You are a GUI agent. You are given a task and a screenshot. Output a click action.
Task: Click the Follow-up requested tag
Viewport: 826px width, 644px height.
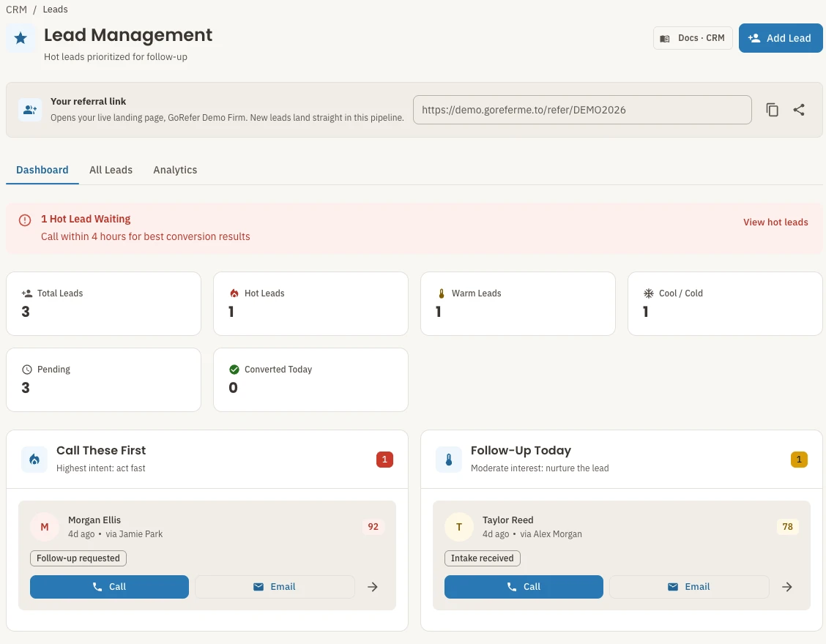pyautogui.click(x=78, y=558)
